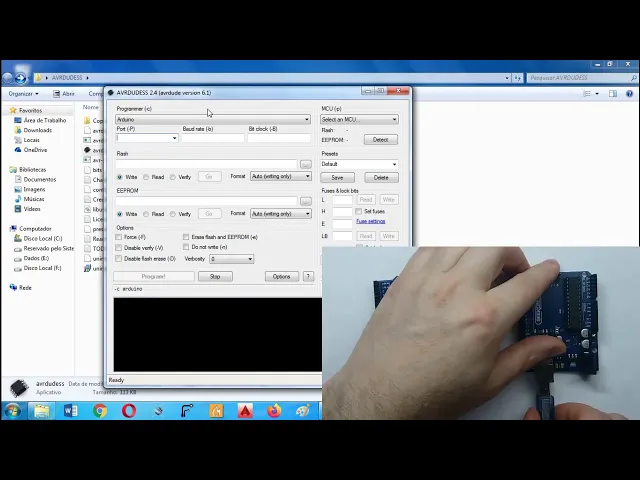Open File Explorer from the taskbar
Viewport: 640px width, 480px height.
[42, 411]
